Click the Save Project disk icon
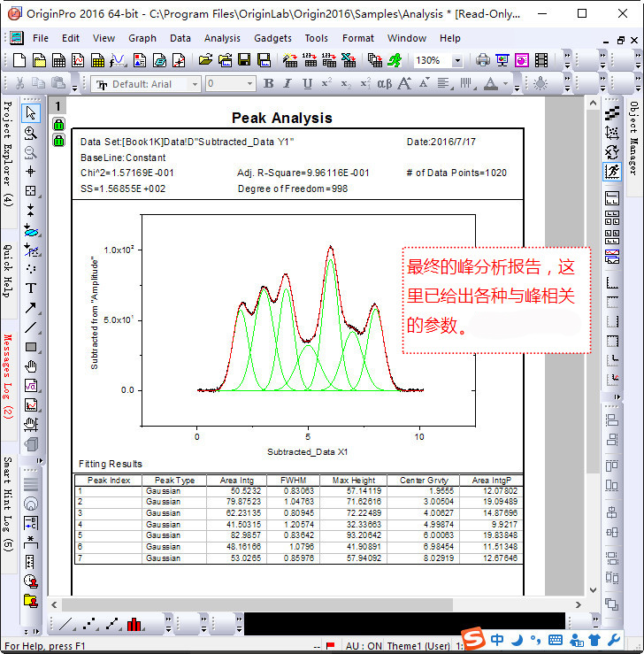 (243, 60)
